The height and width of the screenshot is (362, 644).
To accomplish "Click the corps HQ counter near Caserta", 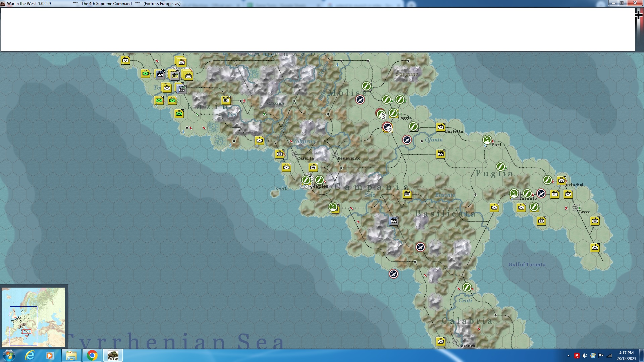I will coord(313,167).
